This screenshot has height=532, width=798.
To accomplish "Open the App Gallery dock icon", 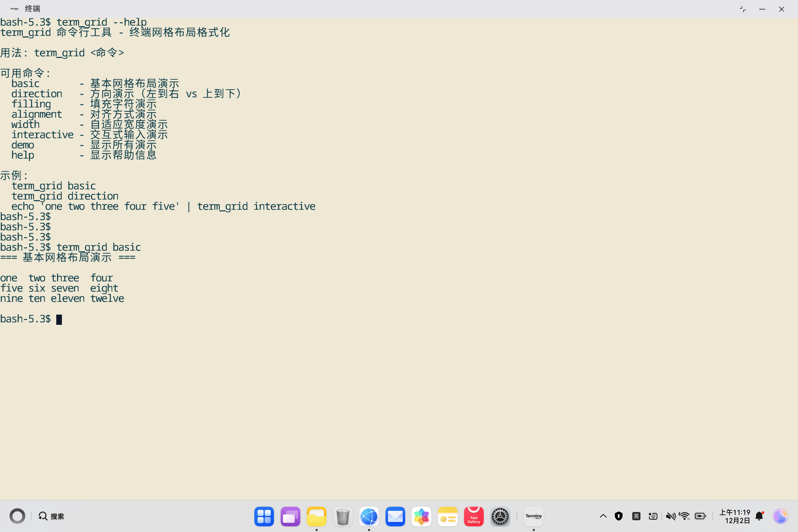I will 474,516.
